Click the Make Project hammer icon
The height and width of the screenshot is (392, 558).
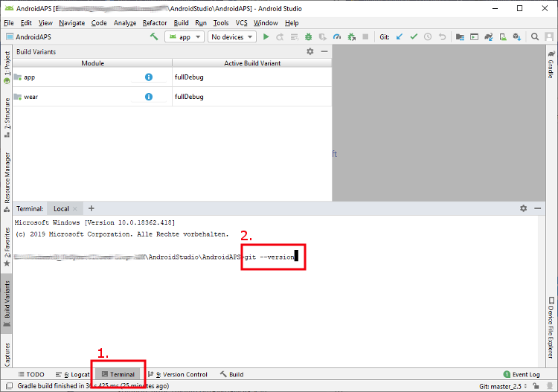[x=154, y=36]
